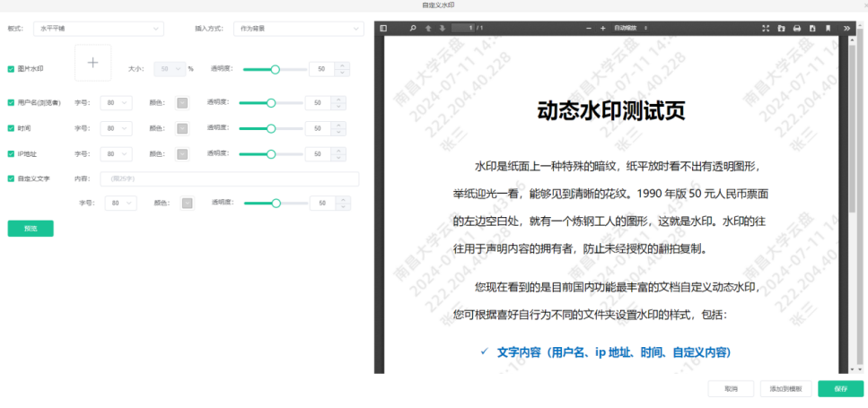Click plus box to upload watermark image

93,63
